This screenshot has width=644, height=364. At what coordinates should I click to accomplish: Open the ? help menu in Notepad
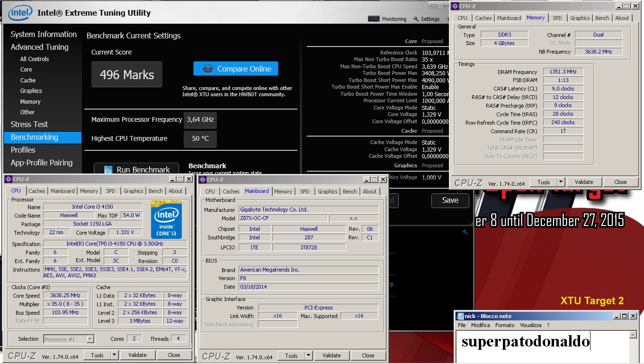(x=548, y=325)
